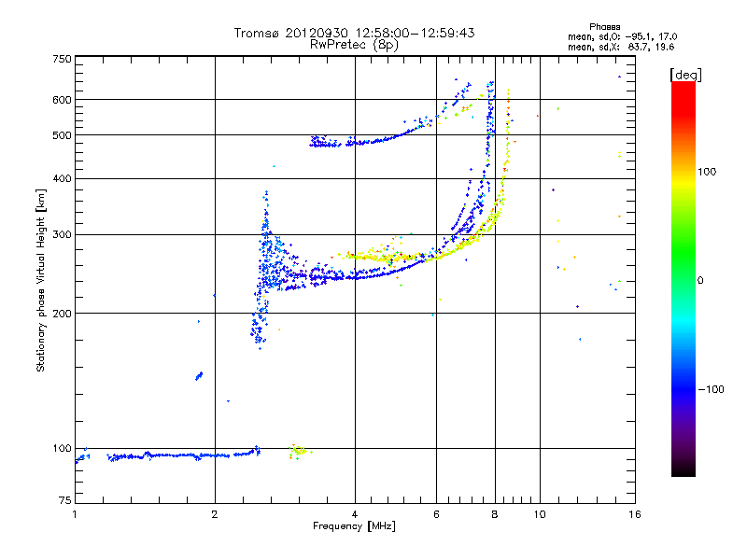The image size is (747, 560).
Task: Click the small blue echo cluster near 145 km
Action: pyautogui.click(x=199, y=376)
